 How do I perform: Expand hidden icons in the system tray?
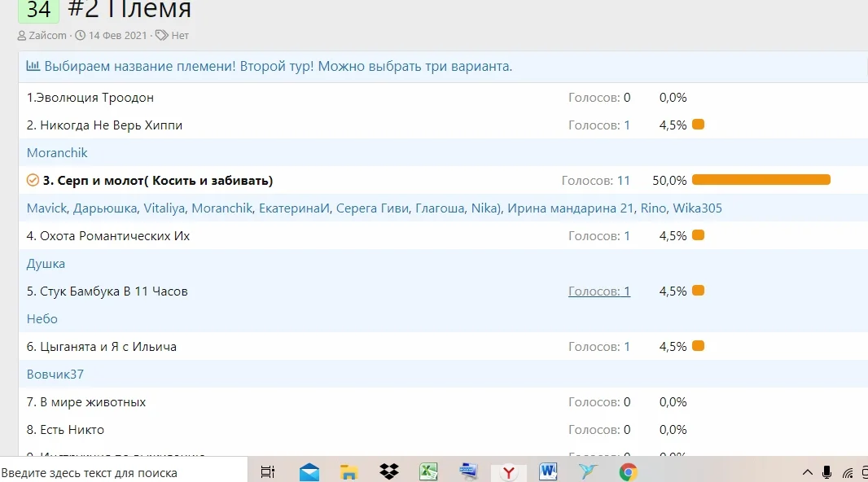click(x=807, y=471)
